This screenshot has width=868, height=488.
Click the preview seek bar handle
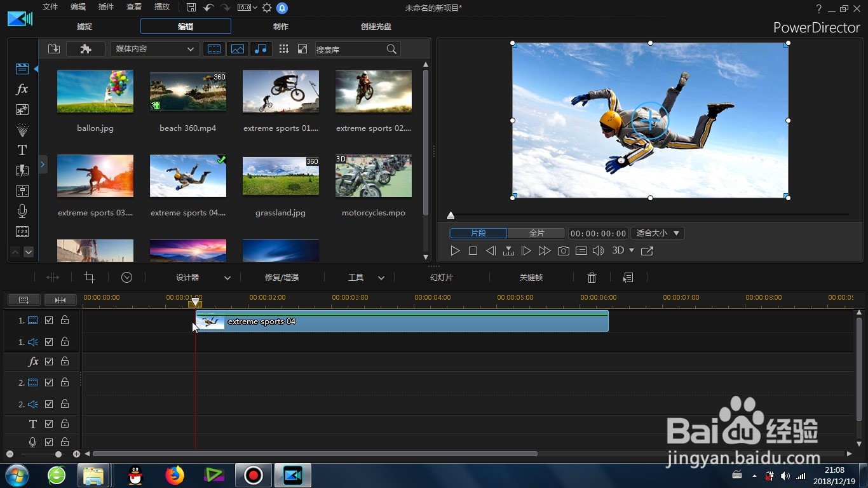451,216
